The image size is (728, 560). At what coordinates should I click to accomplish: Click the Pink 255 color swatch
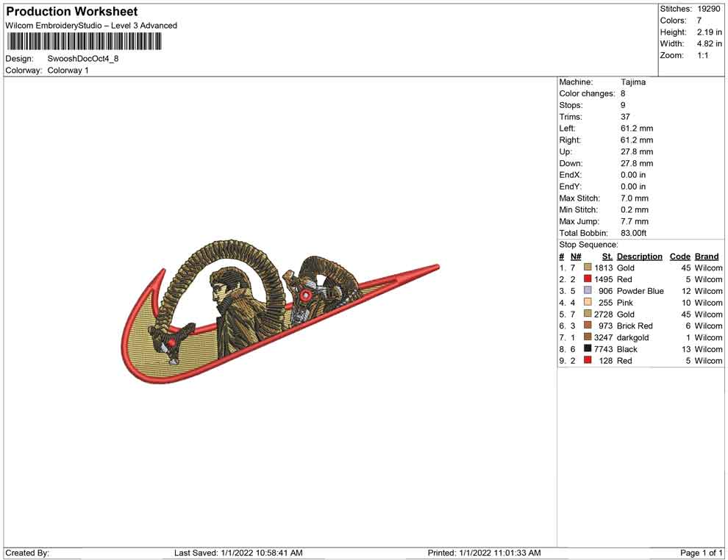coord(588,302)
